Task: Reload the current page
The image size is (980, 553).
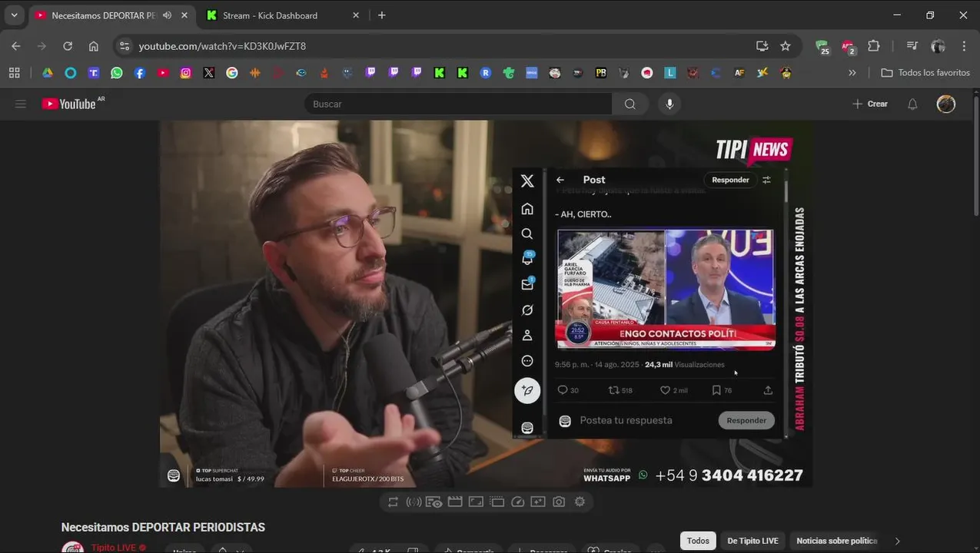Action: 68,46
